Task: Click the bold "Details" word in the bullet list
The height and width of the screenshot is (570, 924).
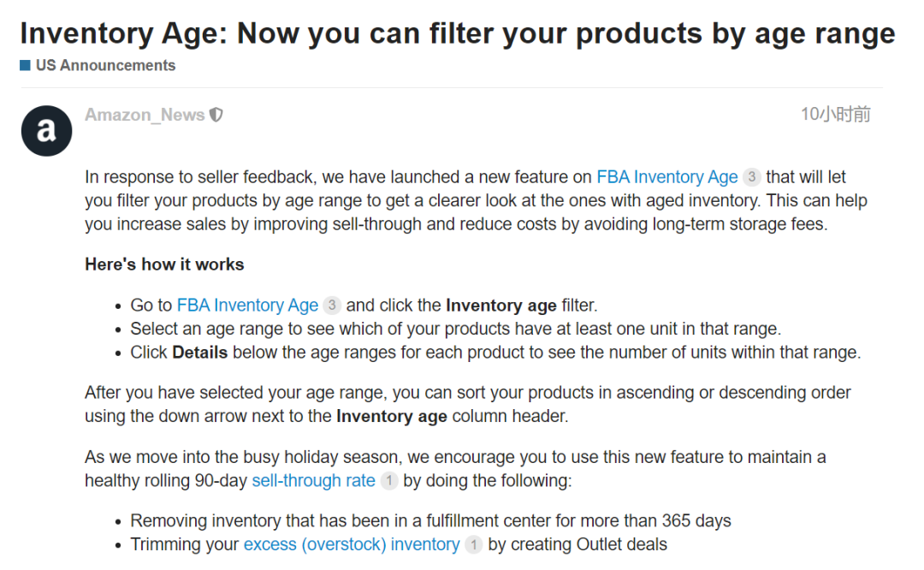Action: 199,352
